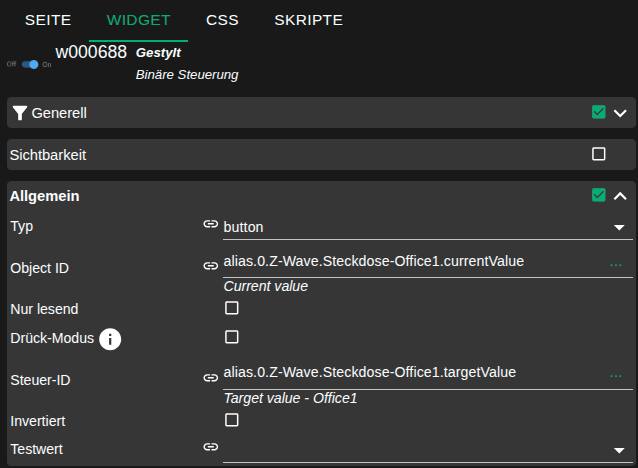This screenshot has width=638, height=468.
Task: Check the Sichtbarkeit section checkbox
Action: [x=599, y=154]
